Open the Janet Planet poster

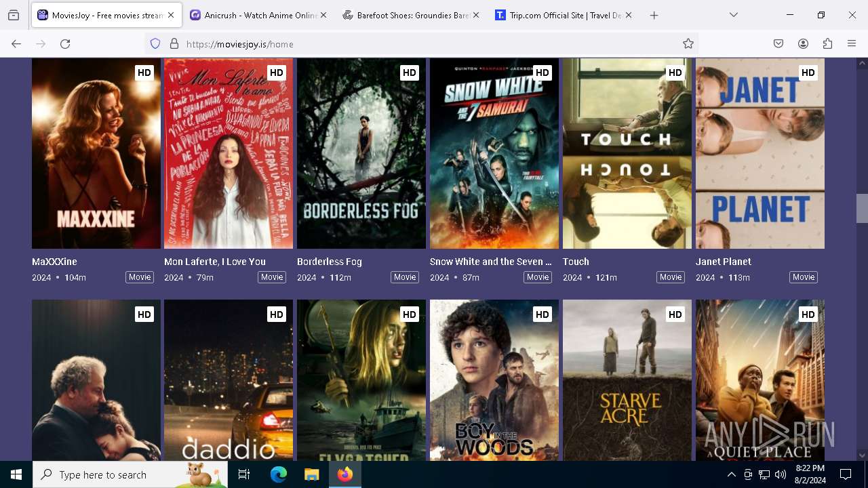pos(760,154)
